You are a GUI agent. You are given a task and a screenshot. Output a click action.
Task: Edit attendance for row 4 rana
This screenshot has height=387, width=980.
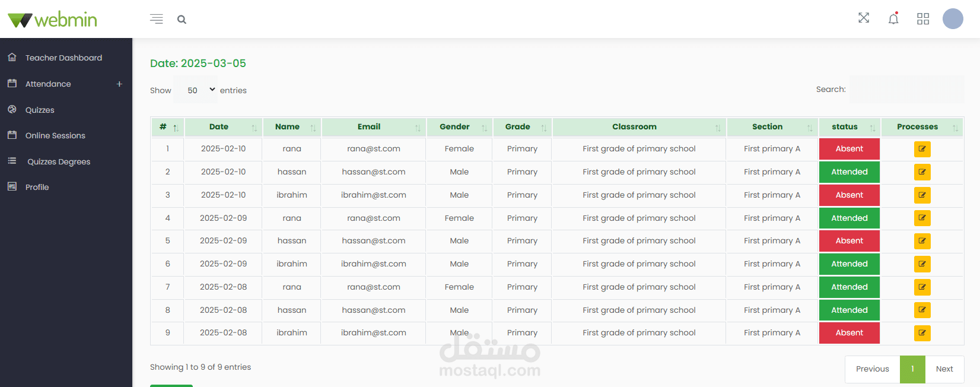pyautogui.click(x=922, y=218)
